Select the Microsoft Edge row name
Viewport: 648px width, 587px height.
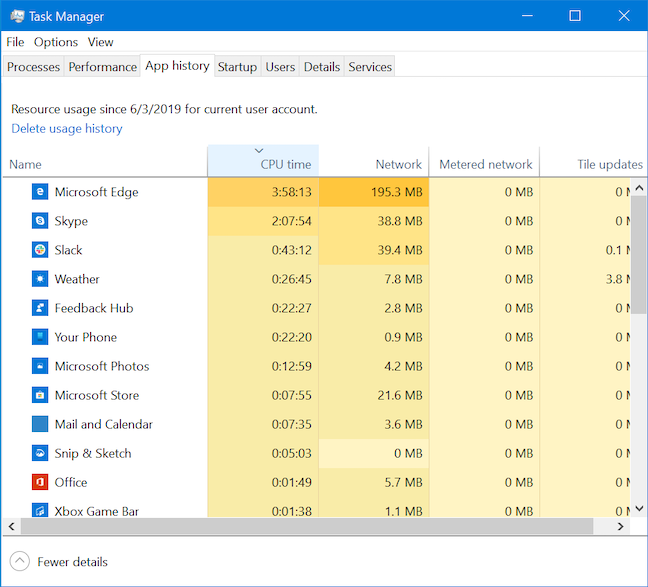tap(96, 192)
